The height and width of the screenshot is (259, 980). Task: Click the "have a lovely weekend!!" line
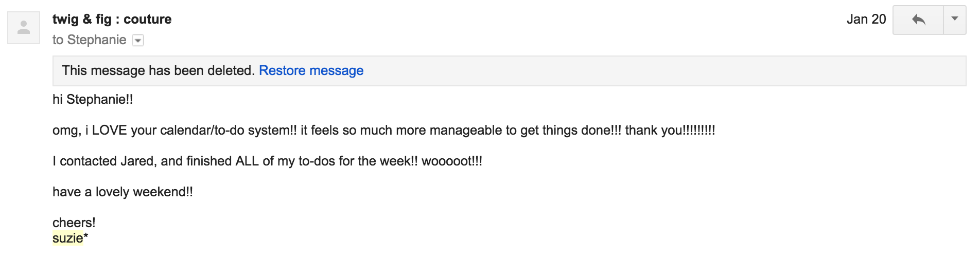(x=122, y=192)
